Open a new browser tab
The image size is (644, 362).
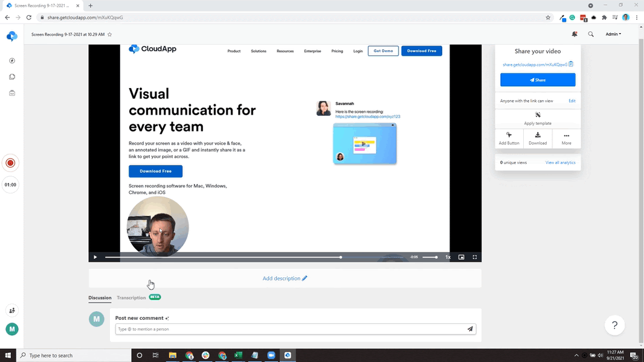pyautogui.click(x=91, y=6)
